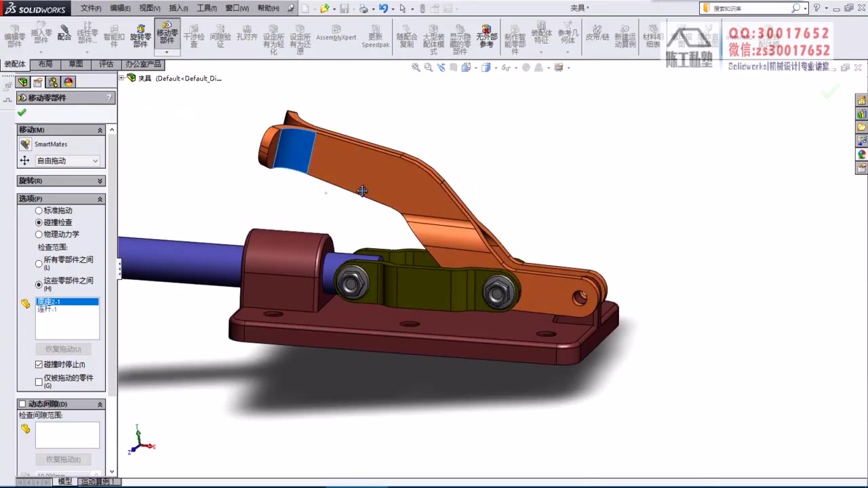The width and height of the screenshot is (868, 488).
Task: Select the 所有零部件之间 radio button
Action: [39, 264]
